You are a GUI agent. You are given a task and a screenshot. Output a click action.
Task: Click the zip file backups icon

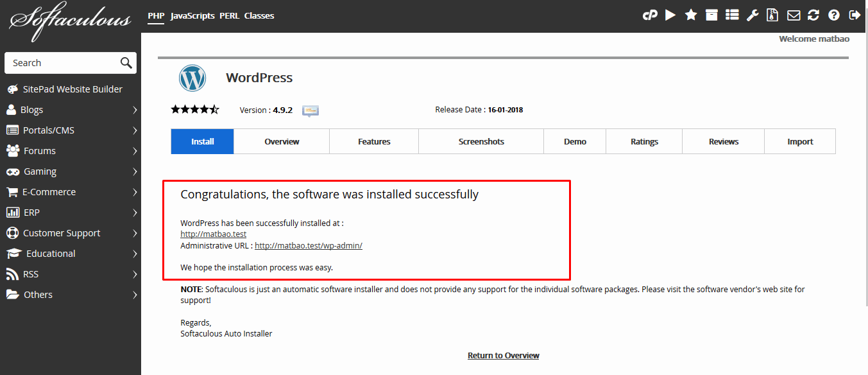pos(773,15)
